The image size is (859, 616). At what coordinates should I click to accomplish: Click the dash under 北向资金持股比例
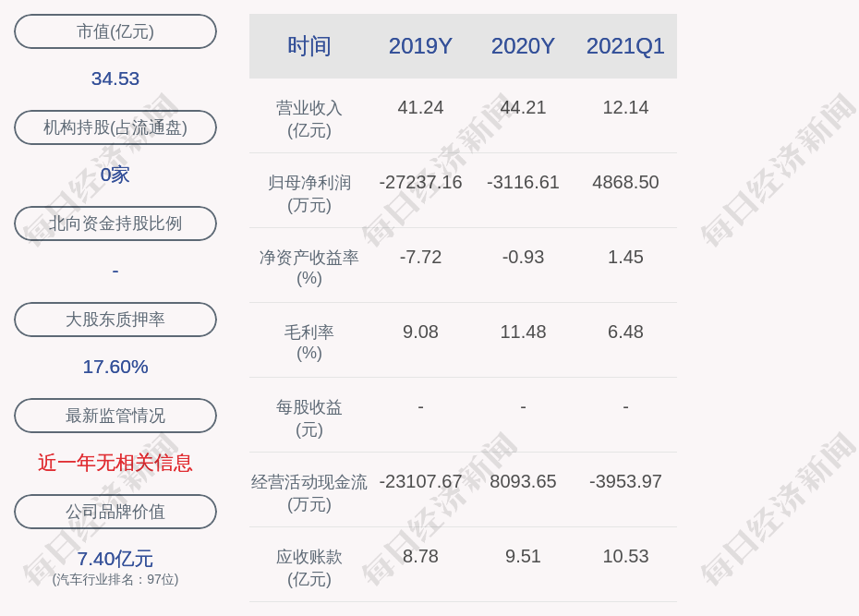[115, 271]
